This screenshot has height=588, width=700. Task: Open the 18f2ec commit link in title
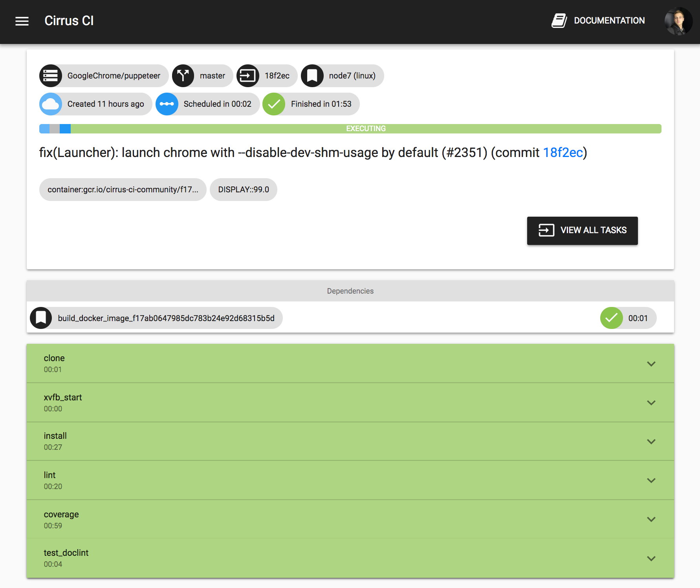[563, 152]
